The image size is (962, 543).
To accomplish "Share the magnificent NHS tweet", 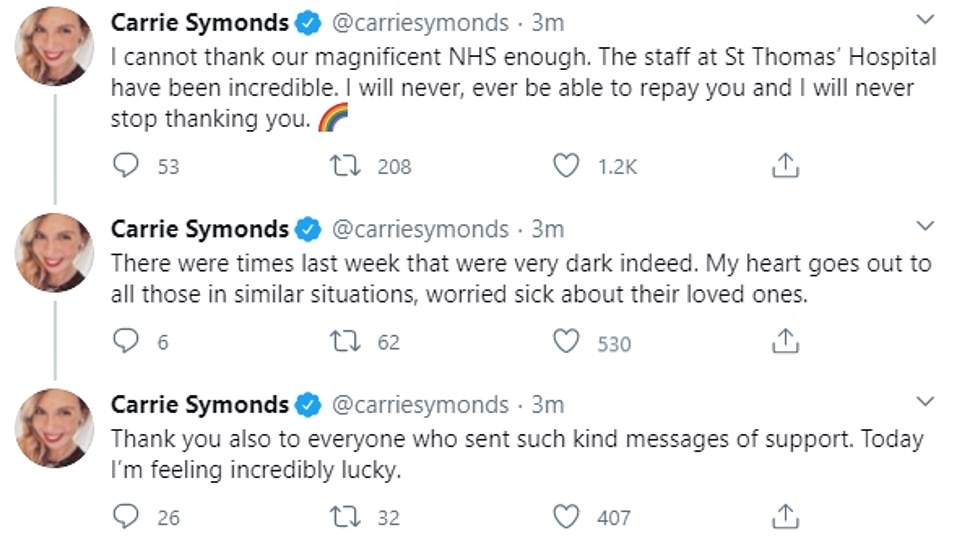I will coord(786,166).
